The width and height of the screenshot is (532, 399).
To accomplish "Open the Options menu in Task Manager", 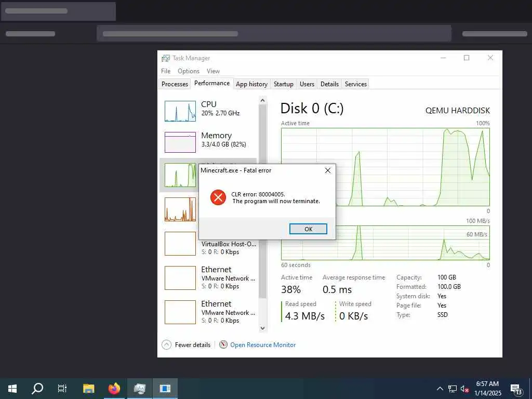I will pos(189,71).
